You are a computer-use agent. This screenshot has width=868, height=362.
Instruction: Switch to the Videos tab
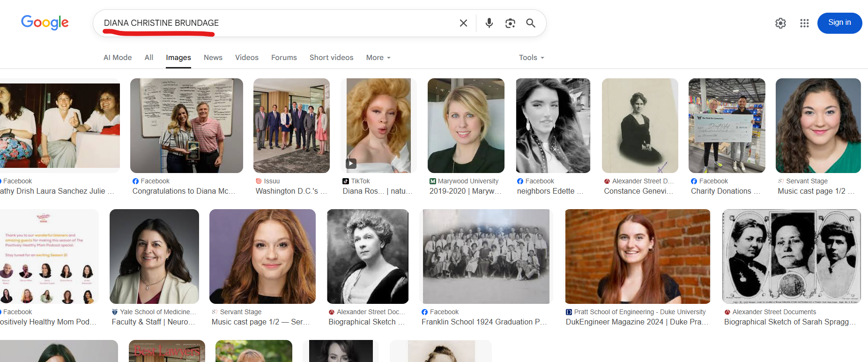tap(246, 58)
